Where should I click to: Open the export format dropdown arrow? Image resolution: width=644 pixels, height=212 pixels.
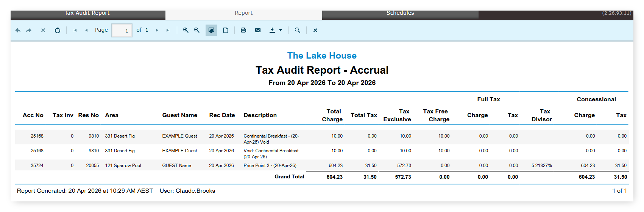click(x=281, y=30)
